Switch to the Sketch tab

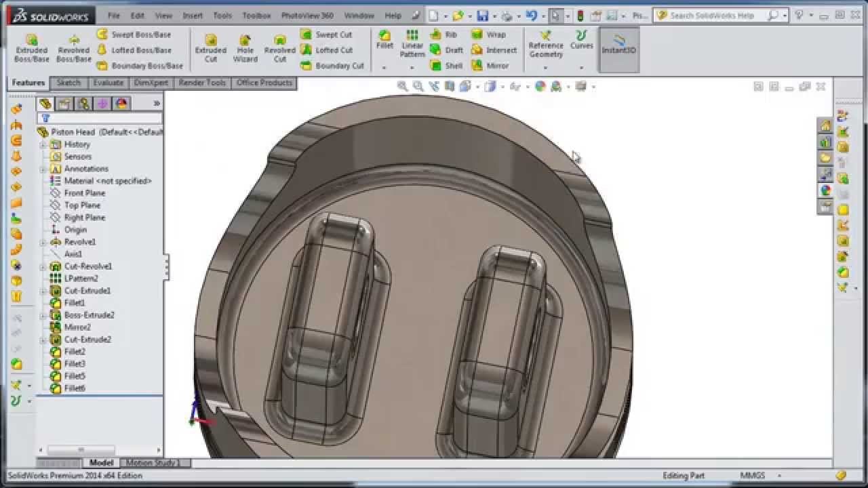click(x=68, y=83)
